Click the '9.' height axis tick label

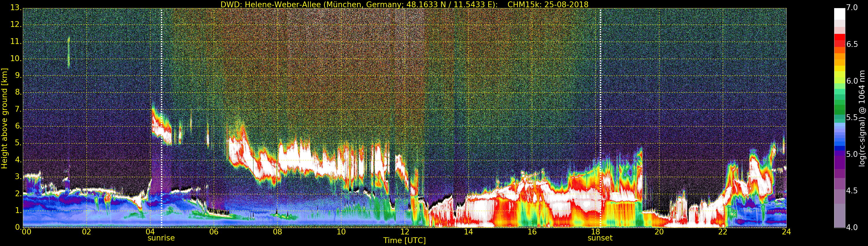pyautogui.click(x=18, y=75)
